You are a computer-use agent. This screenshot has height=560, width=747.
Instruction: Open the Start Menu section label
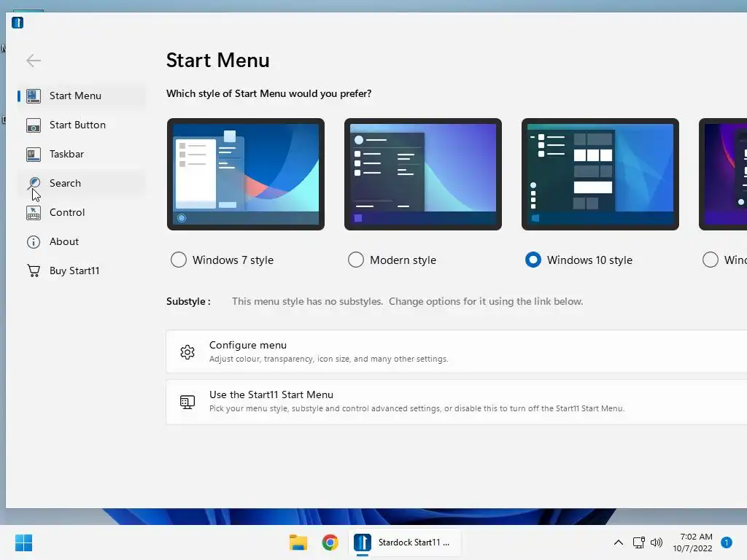point(75,96)
